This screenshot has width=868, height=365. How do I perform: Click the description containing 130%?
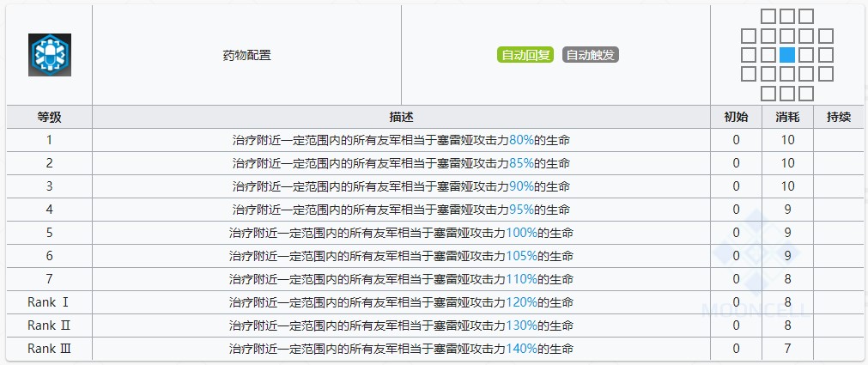click(x=401, y=325)
